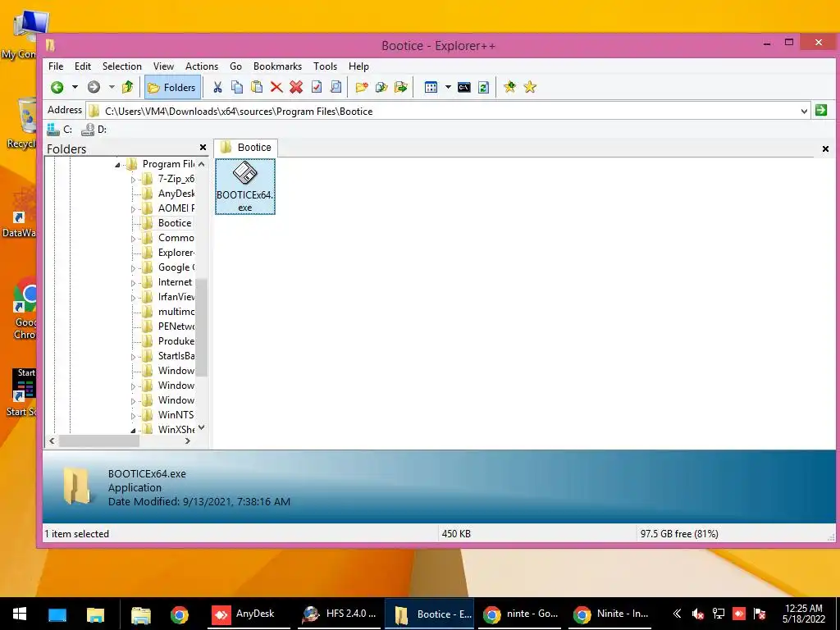This screenshot has height=630, width=840.
Task: Open the Selection menu
Action: point(122,66)
